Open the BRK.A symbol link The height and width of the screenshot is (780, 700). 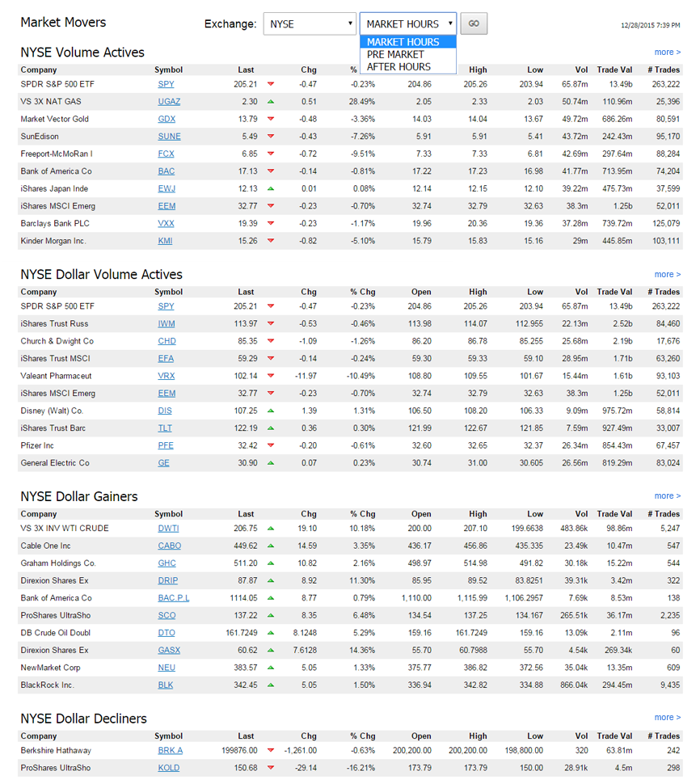170,751
